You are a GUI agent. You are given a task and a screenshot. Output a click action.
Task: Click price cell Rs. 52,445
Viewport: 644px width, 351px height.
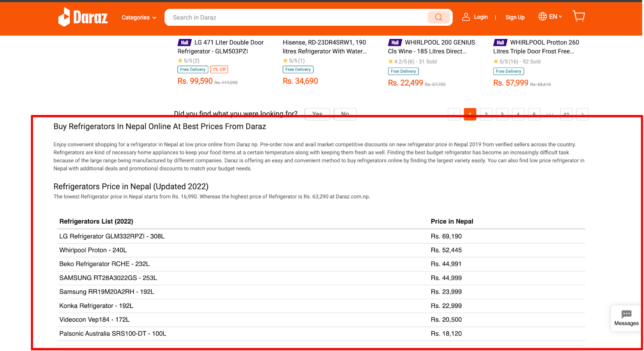coord(446,250)
